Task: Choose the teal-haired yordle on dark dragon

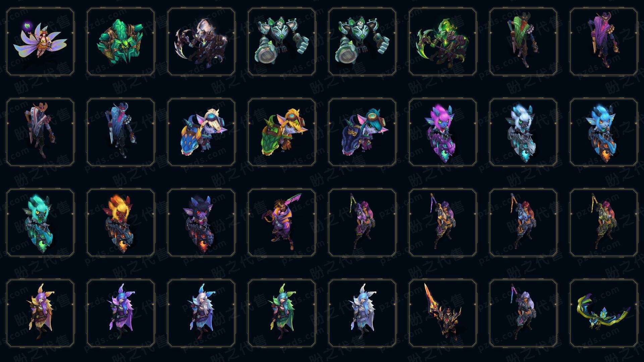Action: click(x=362, y=132)
